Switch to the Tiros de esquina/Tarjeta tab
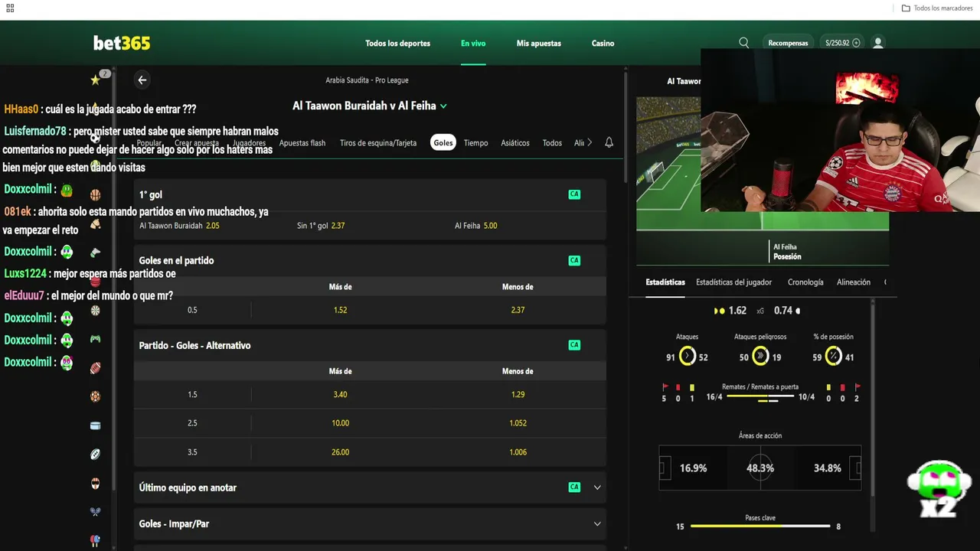The image size is (980, 551). (378, 143)
